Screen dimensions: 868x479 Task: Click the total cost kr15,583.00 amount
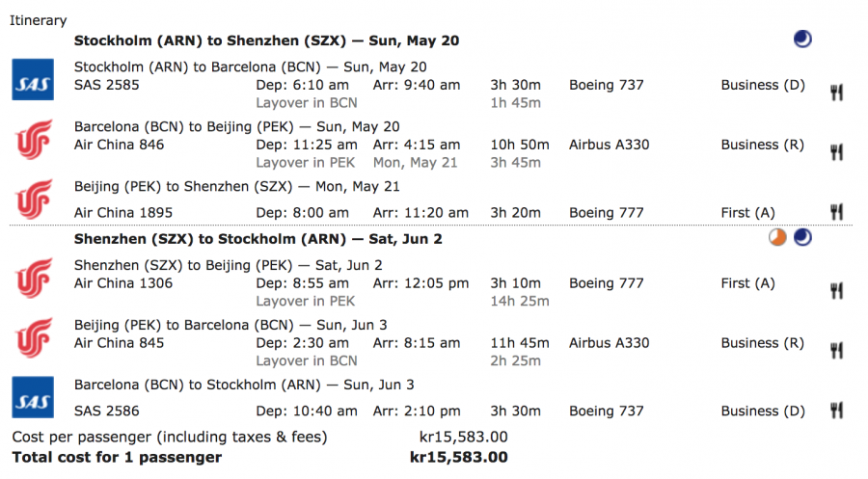pyautogui.click(x=459, y=458)
